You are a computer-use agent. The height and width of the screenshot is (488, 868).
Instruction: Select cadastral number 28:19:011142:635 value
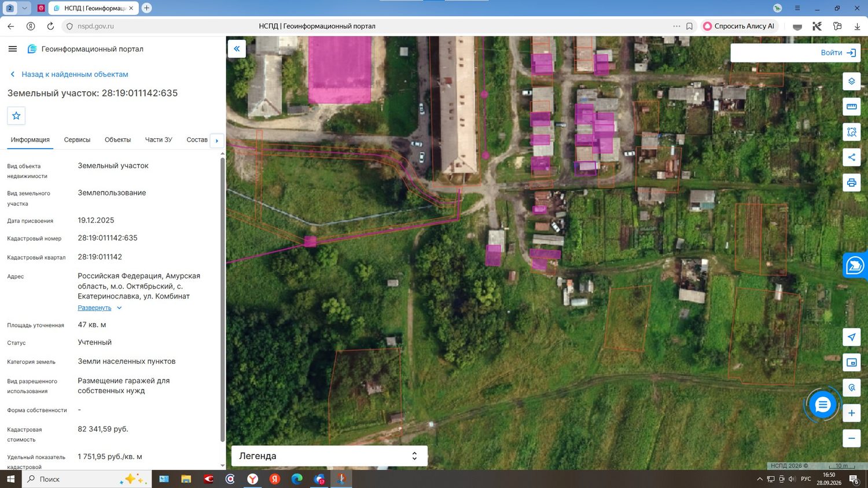[x=108, y=238]
